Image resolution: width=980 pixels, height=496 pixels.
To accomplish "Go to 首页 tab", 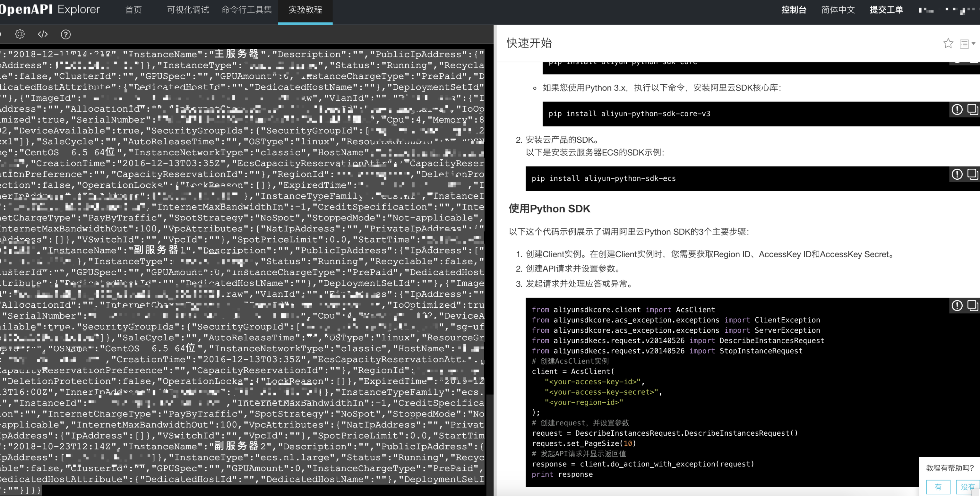I will click(133, 10).
